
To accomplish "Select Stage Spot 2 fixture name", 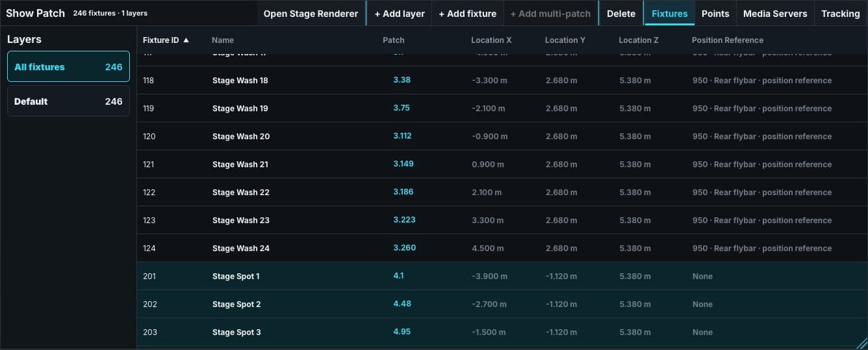I will point(236,304).
